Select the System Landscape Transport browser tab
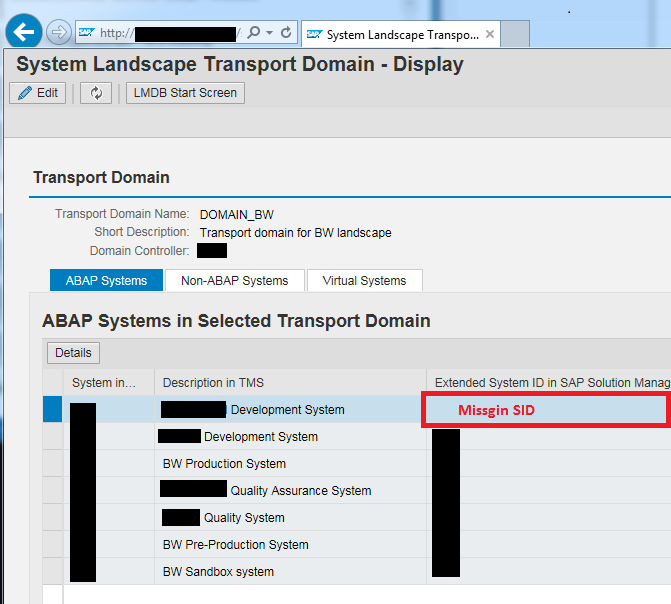This screenshot has height=604, width=671. pos(401,34)
